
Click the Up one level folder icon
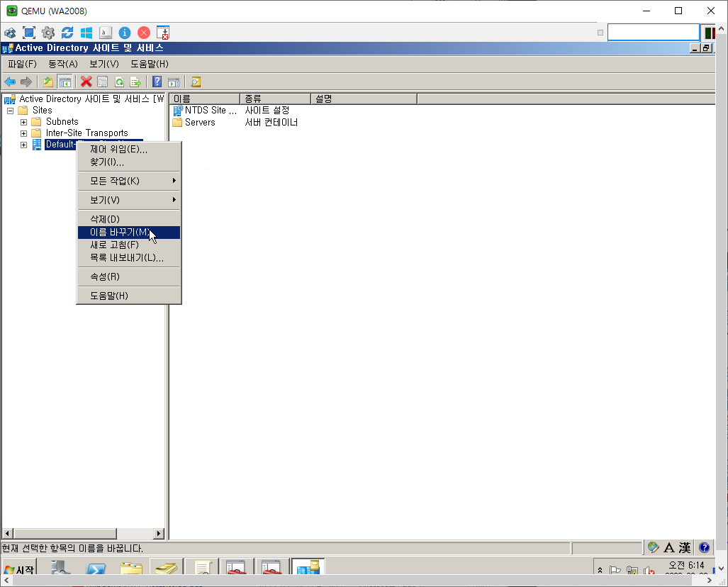pyautogui.click(x=47, y=82)
